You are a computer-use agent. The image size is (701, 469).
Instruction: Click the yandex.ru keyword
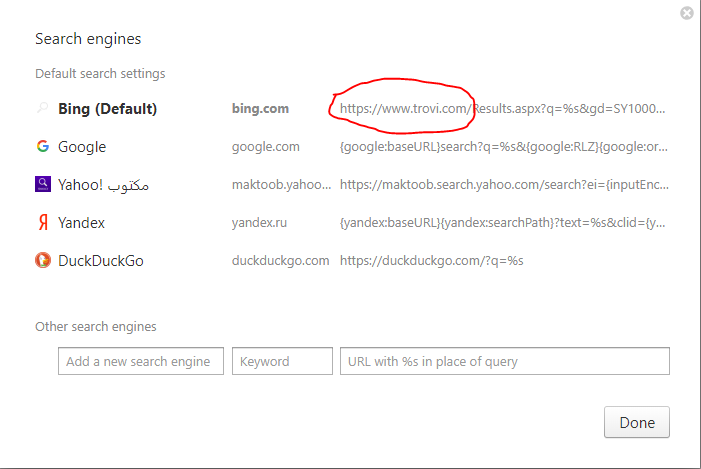click(x=259, y=223)
